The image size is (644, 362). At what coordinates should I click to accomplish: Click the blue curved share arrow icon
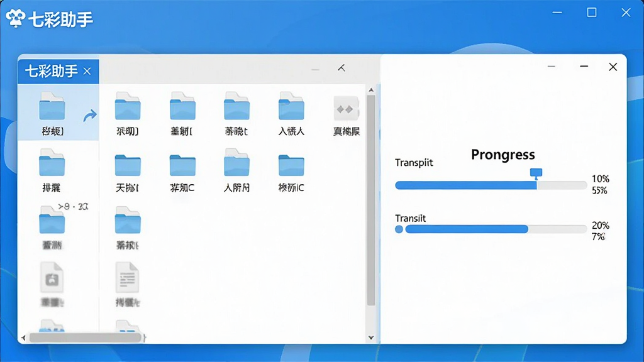pyautogui.click(x=89, y=116)
